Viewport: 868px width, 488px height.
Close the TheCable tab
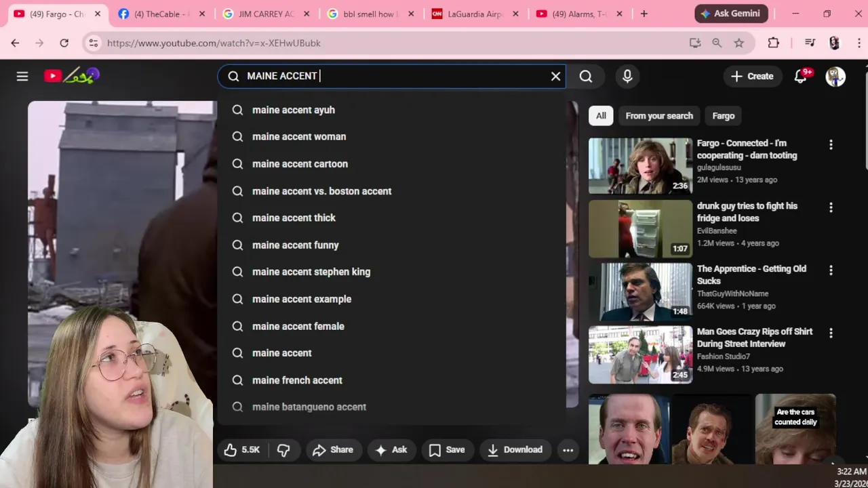click(201, 14)
